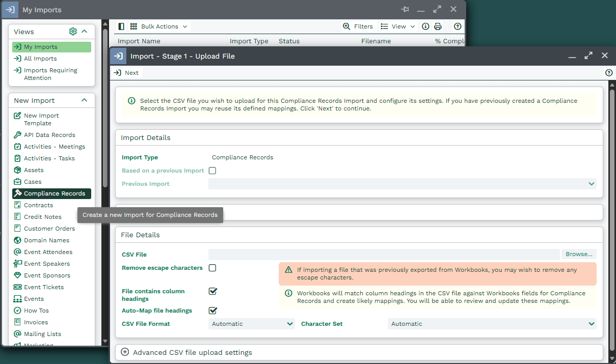Toggle the Auto-Map file headings checkbox
The image size is (616, 364).
(213, 311)
